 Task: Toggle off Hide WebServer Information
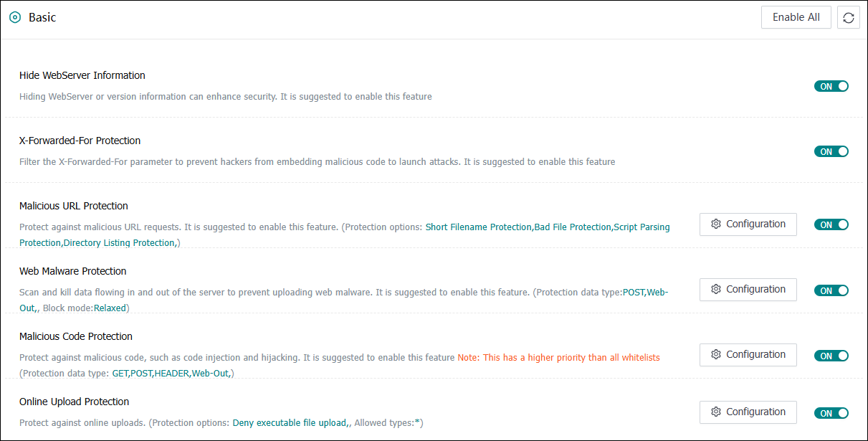(831, 86)
